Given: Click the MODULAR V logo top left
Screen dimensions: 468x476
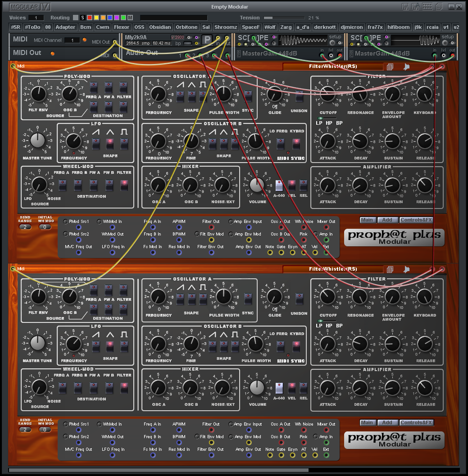Looking at the screenshot, I should click(29, 6).
